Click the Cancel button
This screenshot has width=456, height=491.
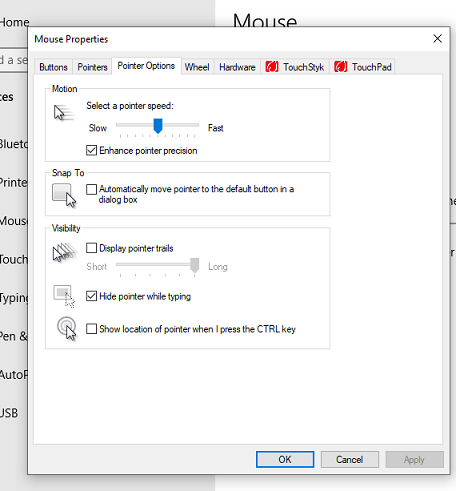(x=350, y=459)
